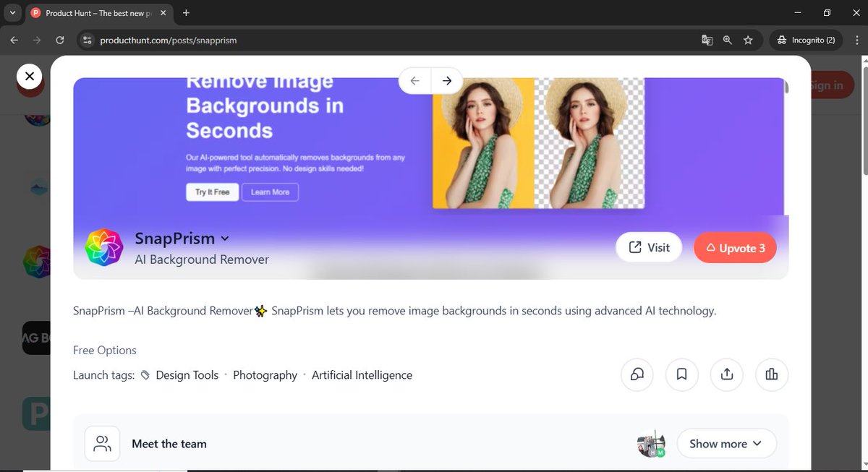868x472 pixels.
Task: Expand the SnapPrism title dropdown chevron
Action: pos(225,239)
